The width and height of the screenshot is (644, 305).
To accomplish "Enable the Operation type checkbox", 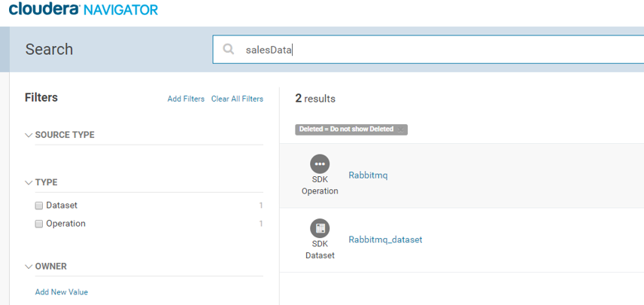I will point(39,224).
